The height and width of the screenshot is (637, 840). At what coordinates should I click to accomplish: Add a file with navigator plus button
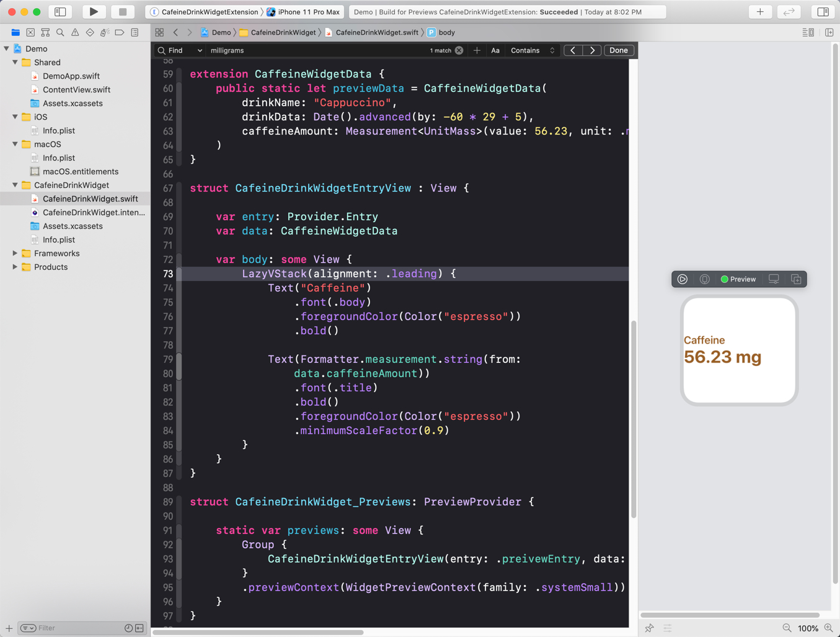9,628
